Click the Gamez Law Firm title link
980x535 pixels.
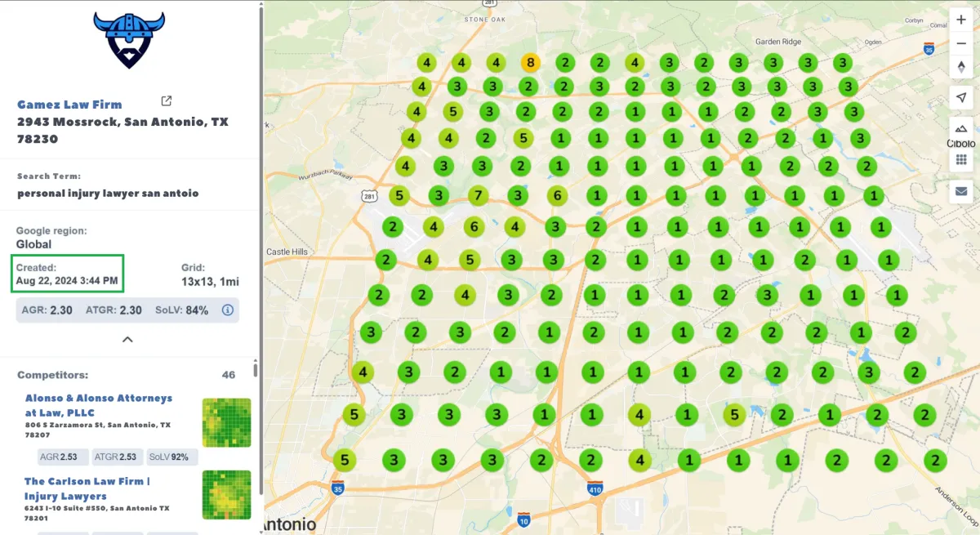(69, 105)
